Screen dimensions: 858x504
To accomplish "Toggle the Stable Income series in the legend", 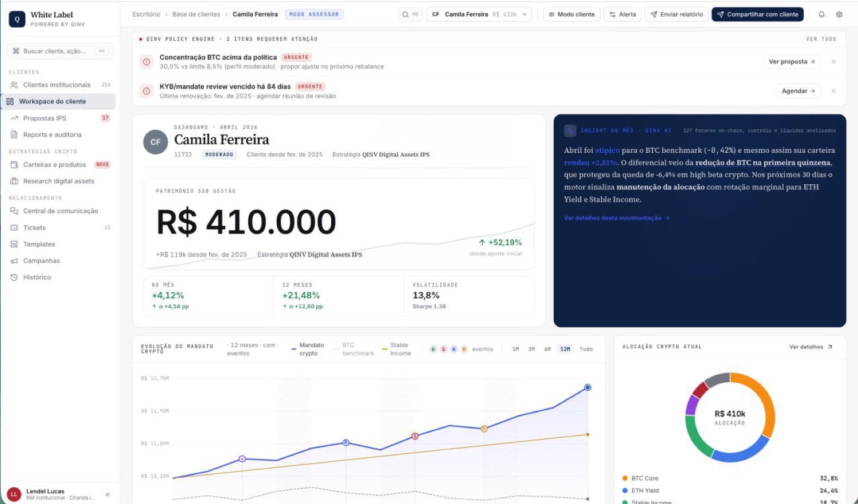I will [x=397, y=349].
